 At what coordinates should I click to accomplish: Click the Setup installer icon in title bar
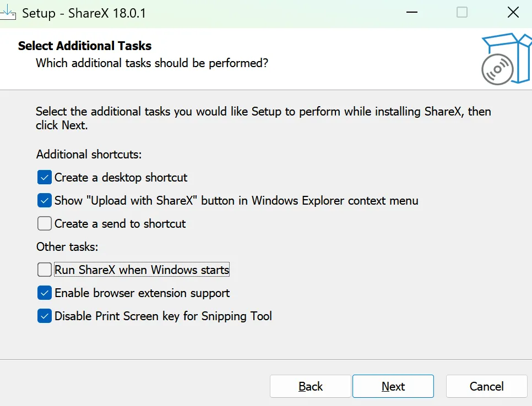[8, 12]
